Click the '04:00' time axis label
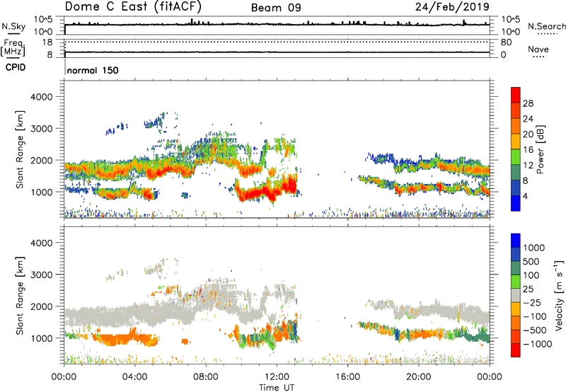Viewport: 566px width, 392px height. 135,377
